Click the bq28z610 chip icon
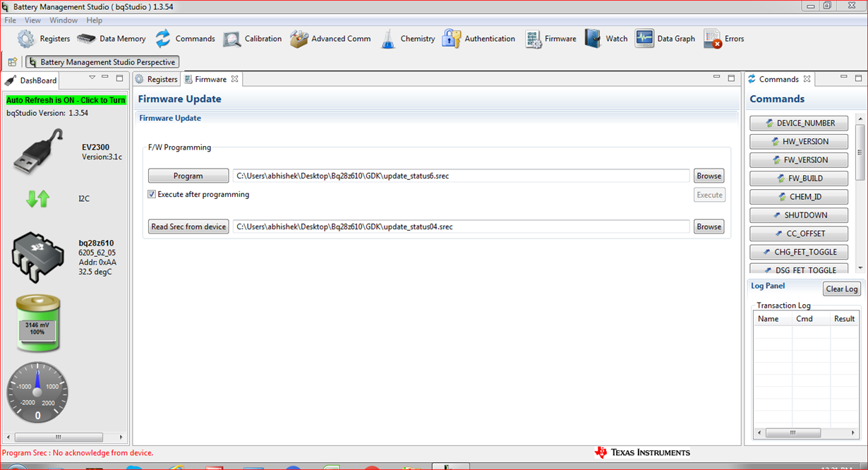 click(38, 257)
